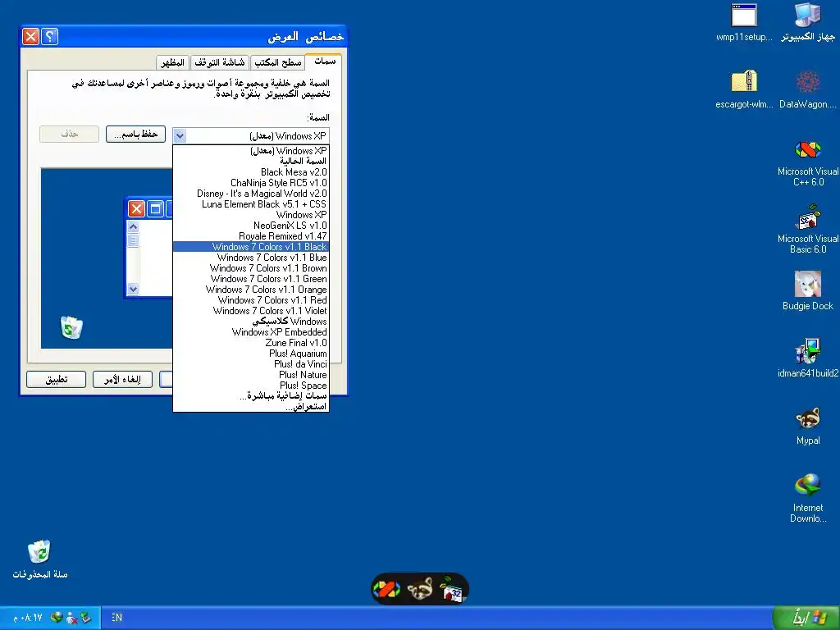Select Windows 7 Colors v1.1 Red
The height and width of the screenshot is (630, 840).
click(251, 300)
